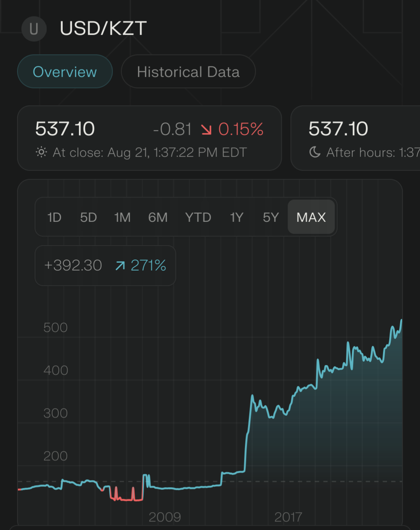The width and height of the screenshot is (420, 530).
Task: Select the 5D time range
Action: 88,217
